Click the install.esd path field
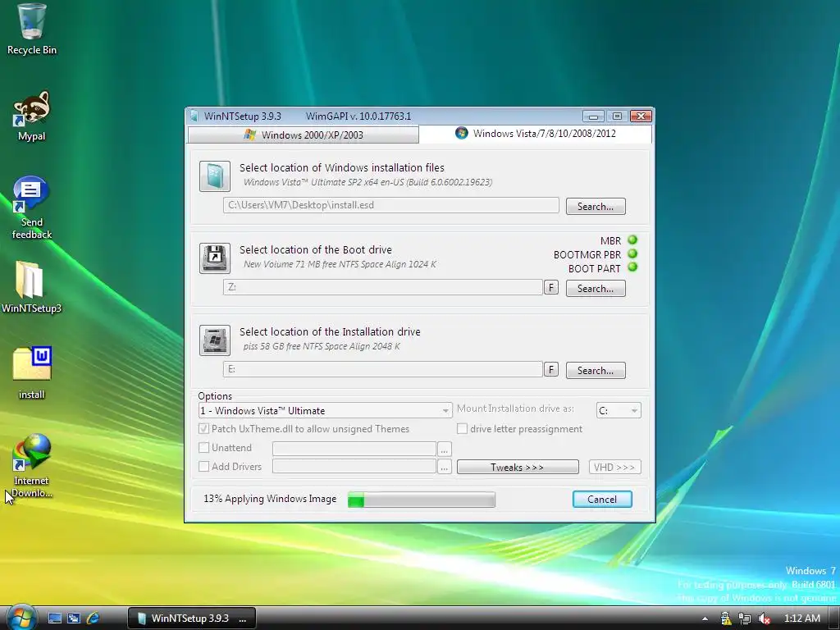The width and height of the screenshot is (840, 630). 391,205
